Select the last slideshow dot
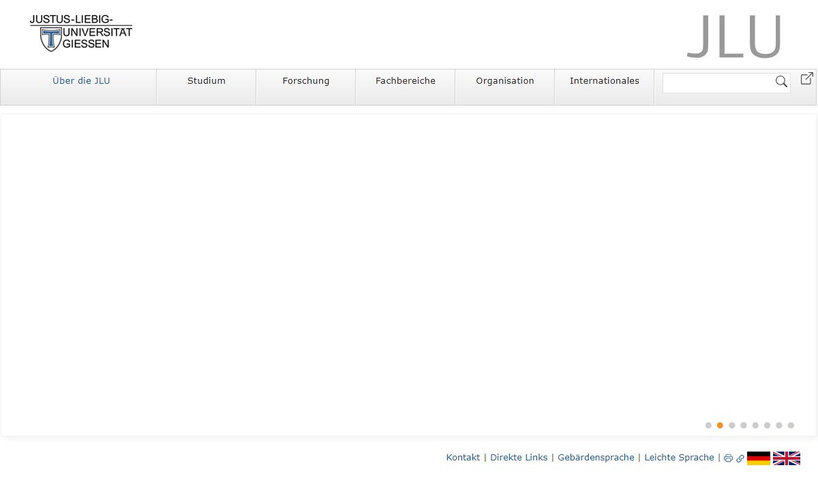Viewport: 818px width, 504px height. click(791, 426)
